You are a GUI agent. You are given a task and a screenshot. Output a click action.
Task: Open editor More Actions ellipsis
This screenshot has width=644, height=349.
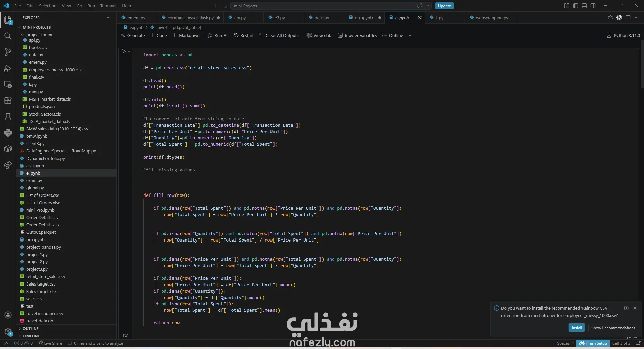(x=637, y=18)
